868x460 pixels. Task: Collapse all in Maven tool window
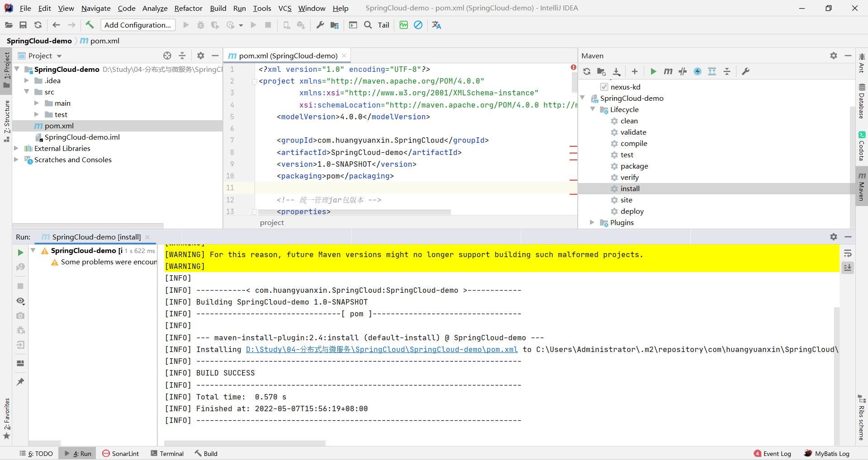pos(727,71)
